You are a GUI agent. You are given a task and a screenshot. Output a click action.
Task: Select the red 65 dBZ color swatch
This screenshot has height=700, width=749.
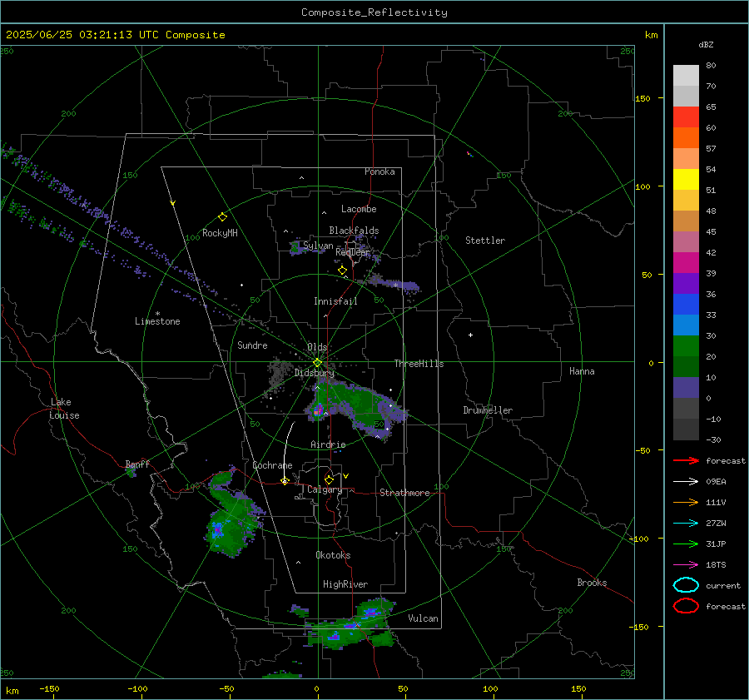coord(686,117)
